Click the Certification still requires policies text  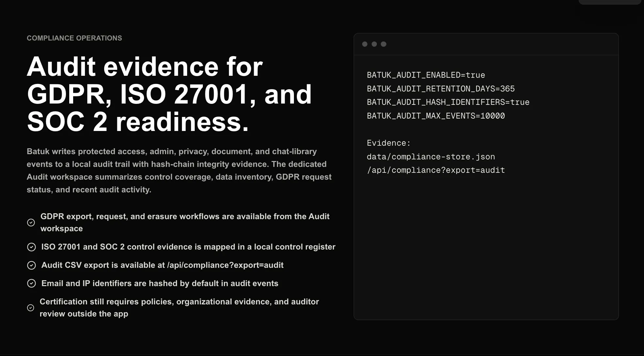(x=179, y=308)
